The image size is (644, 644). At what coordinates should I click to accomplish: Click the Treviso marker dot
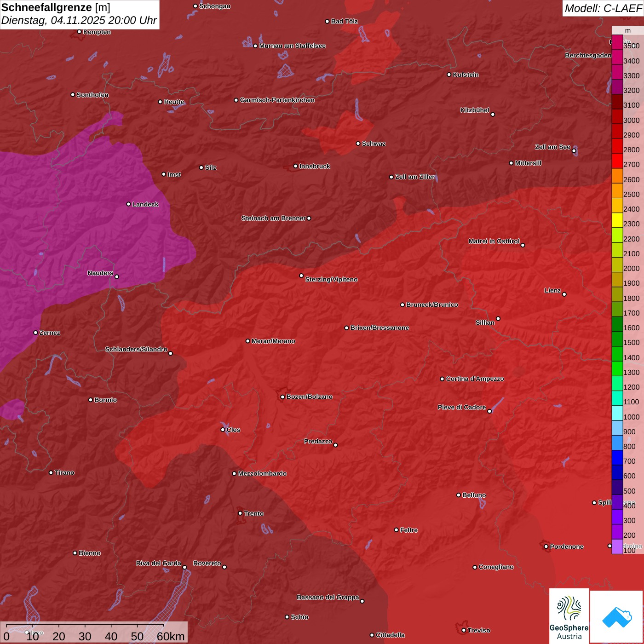464,630
